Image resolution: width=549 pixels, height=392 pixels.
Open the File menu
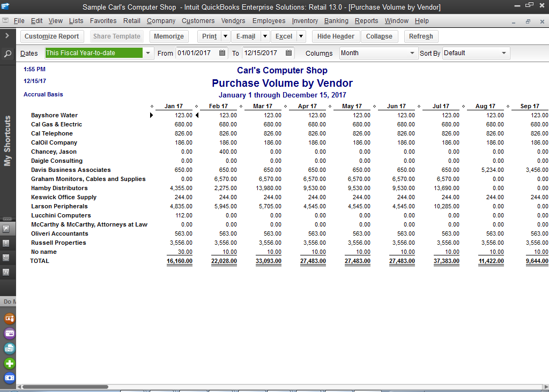click(x=19, y=21)
